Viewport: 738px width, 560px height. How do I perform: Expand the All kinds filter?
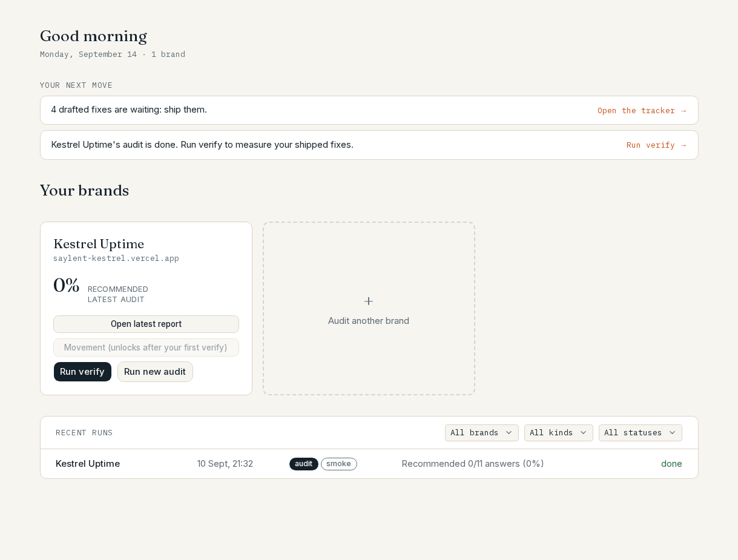559,433
